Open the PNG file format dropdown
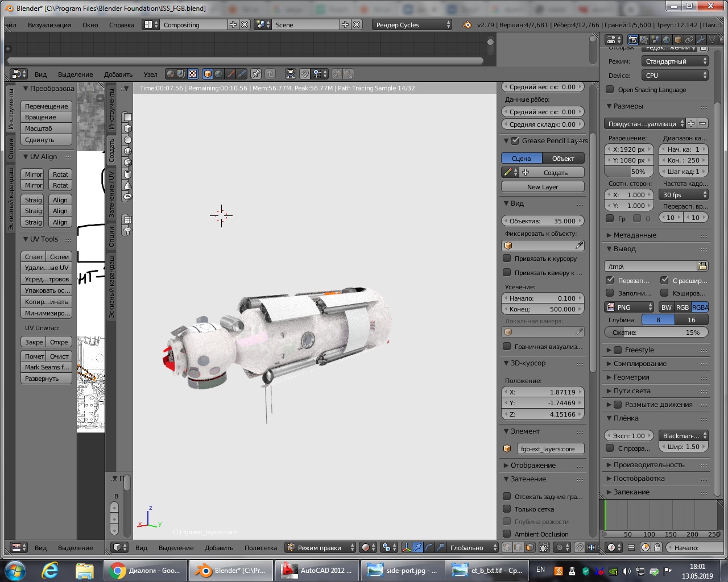 pyautogui.click(x=629, y=307)
